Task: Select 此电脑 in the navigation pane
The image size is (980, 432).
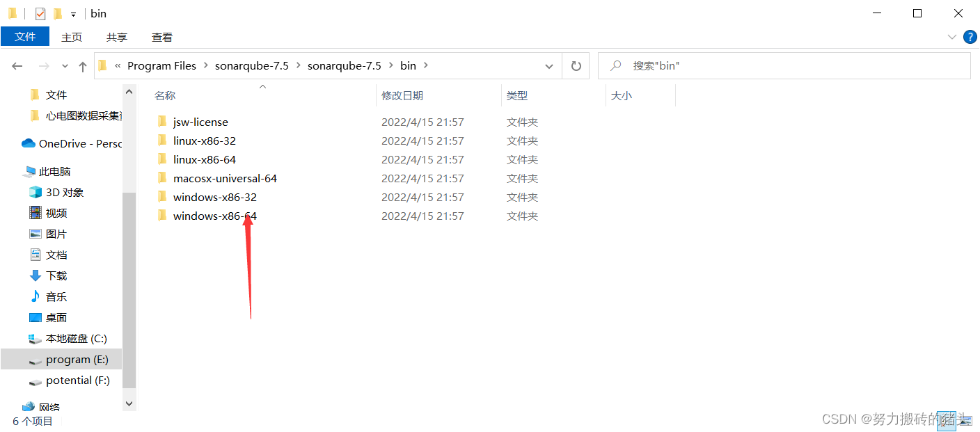Action: [x=55, y=171]
